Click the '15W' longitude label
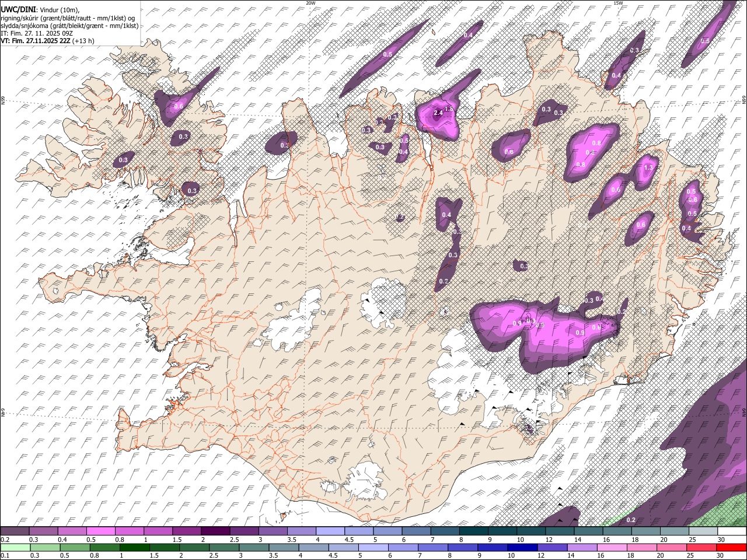Viewport: 747px width, 560px height. point(617,3)
